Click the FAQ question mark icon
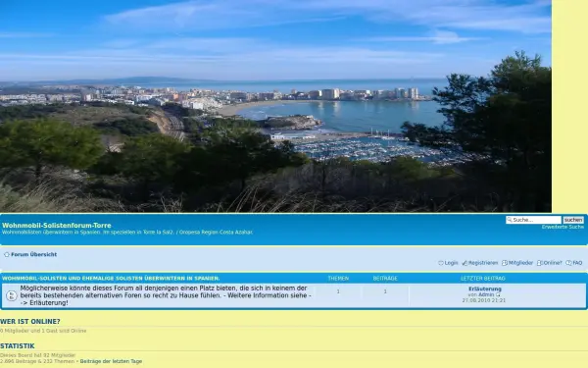This screenshot has height=368, width=588. [x=568, y=263]
